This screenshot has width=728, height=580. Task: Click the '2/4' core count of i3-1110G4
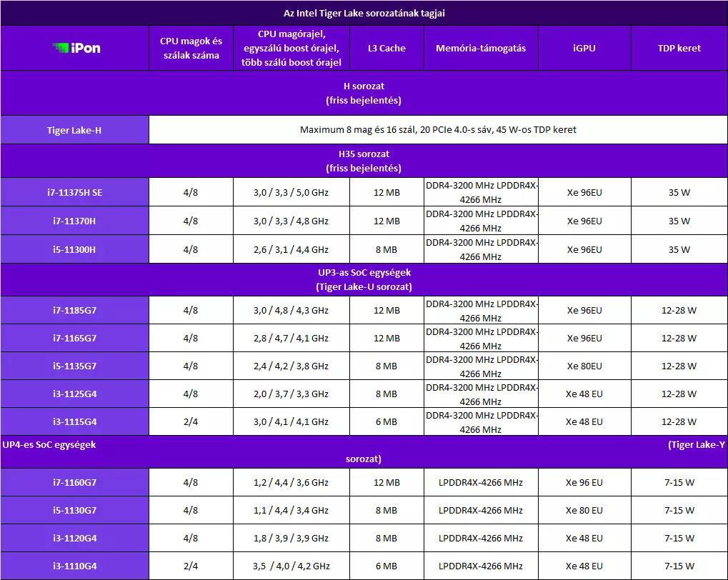[x=191, y=566]
